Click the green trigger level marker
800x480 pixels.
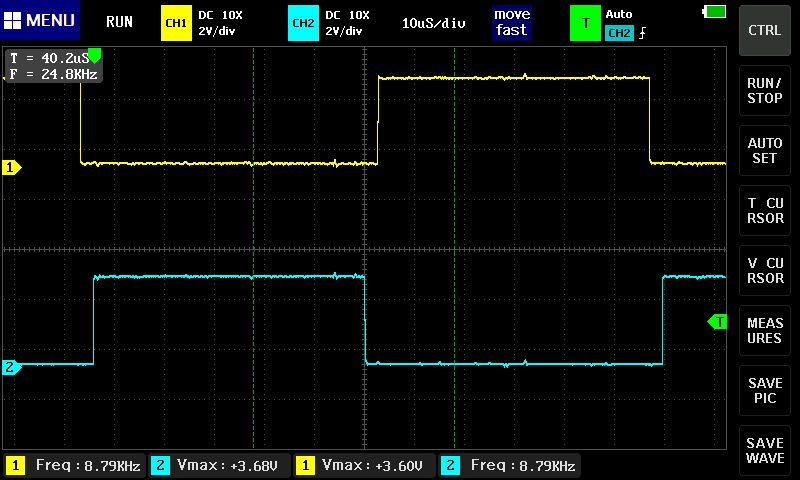tap(717, 321)
